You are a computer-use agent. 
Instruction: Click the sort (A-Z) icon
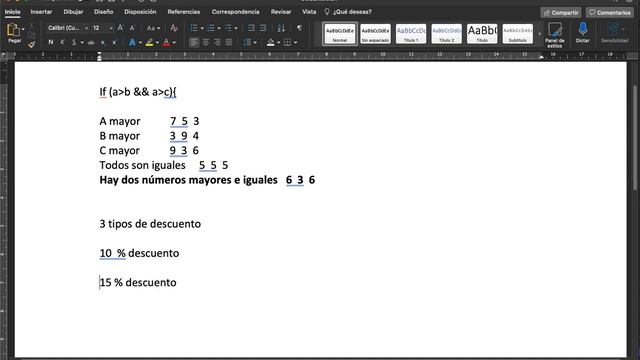(x=281, y=28)
